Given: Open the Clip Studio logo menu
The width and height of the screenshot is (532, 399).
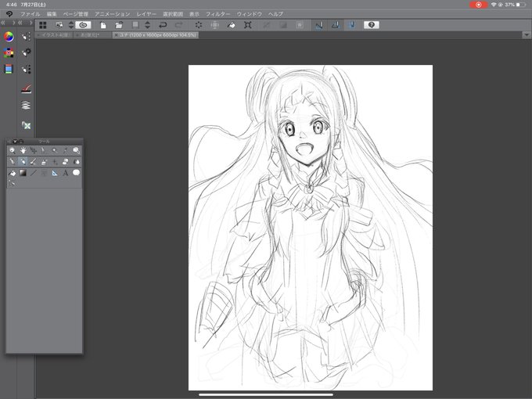Looking at the screenshot, I should (9, 14).
